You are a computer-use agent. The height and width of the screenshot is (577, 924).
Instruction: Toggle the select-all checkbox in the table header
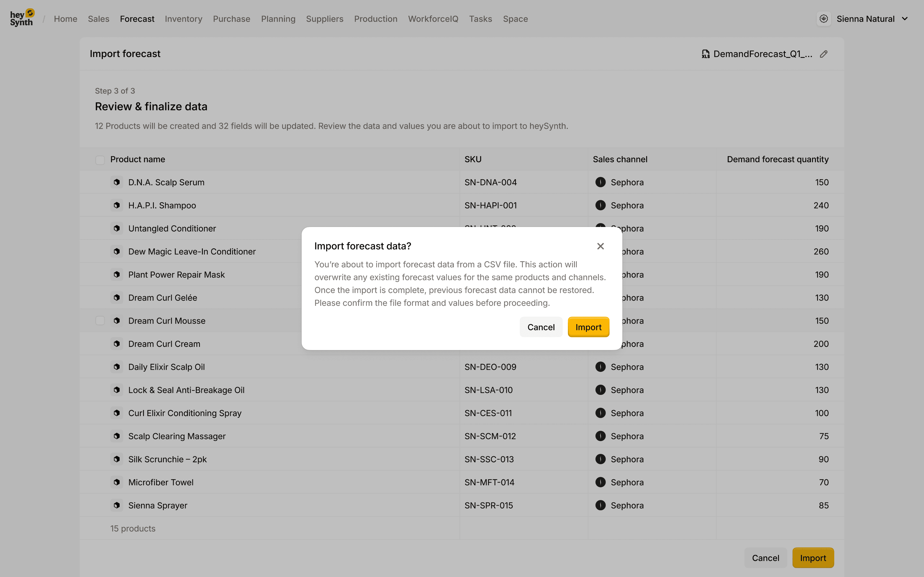click(100, 160)
